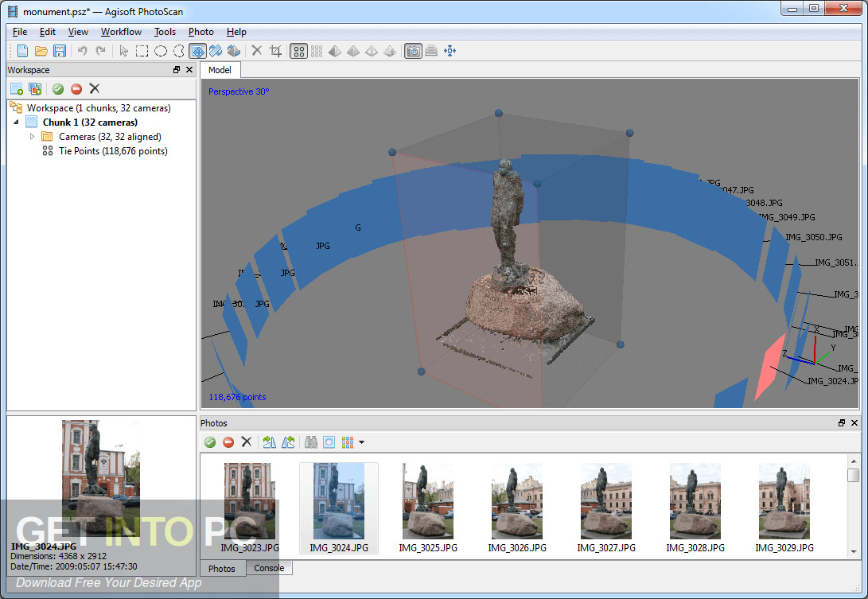Click the Reset Filter icon in Photos
Screen dimensions: 868x599
[x=329, y=441]
